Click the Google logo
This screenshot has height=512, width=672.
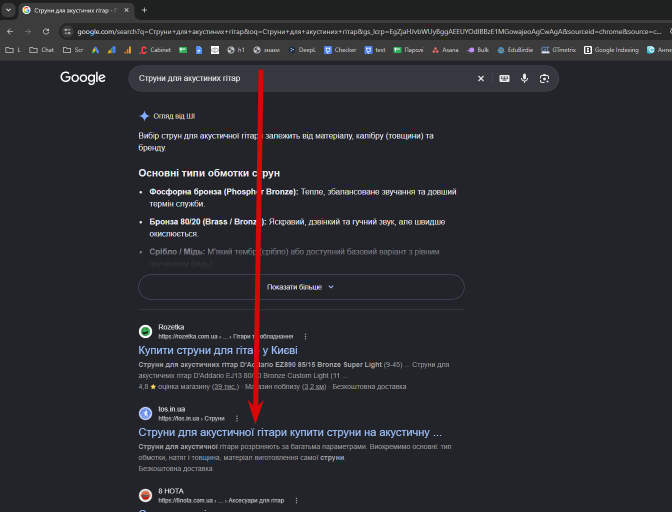(83, 78)
